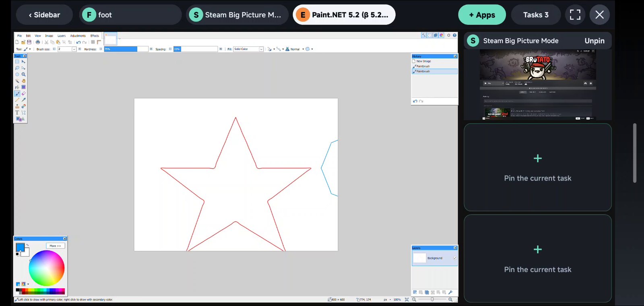Select the Gradient tool
This screenshot has width=644, height=306.
click(x=23, y=87)
